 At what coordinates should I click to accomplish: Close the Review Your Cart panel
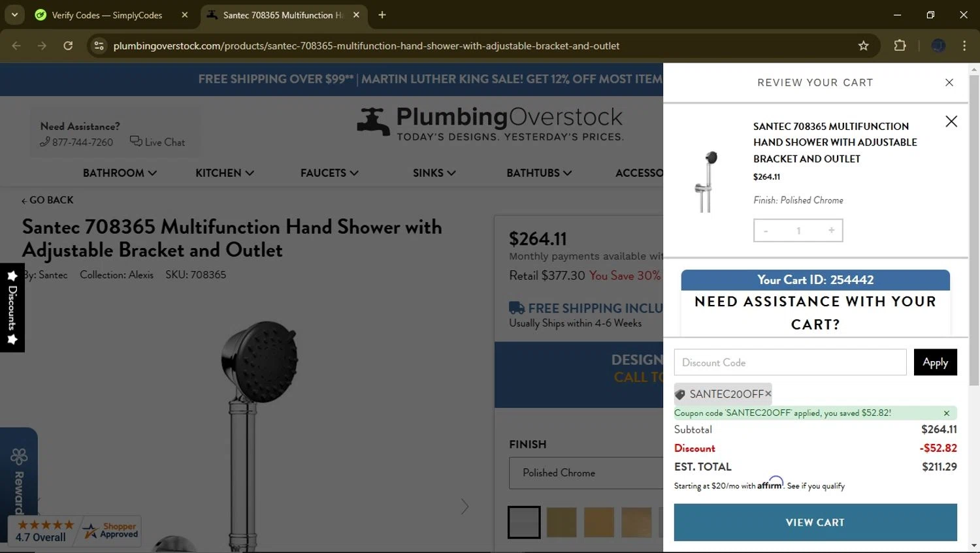pos(949,82)
